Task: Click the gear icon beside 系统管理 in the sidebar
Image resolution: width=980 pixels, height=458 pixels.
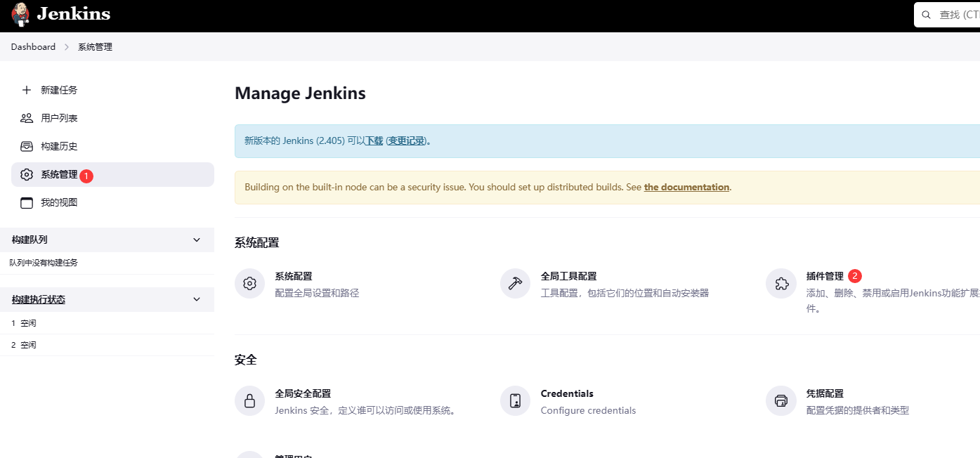Action: point(27,174)
